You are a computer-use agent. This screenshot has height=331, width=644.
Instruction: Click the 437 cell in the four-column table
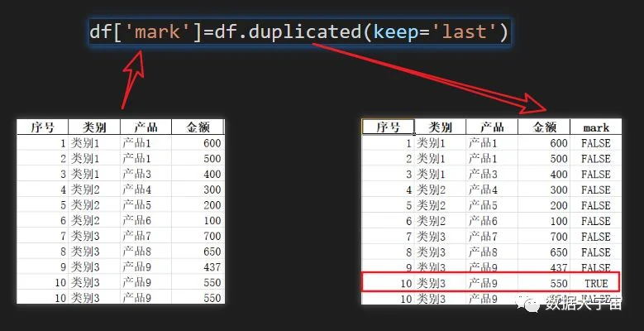pyautogui.click(x=198, y=266)
